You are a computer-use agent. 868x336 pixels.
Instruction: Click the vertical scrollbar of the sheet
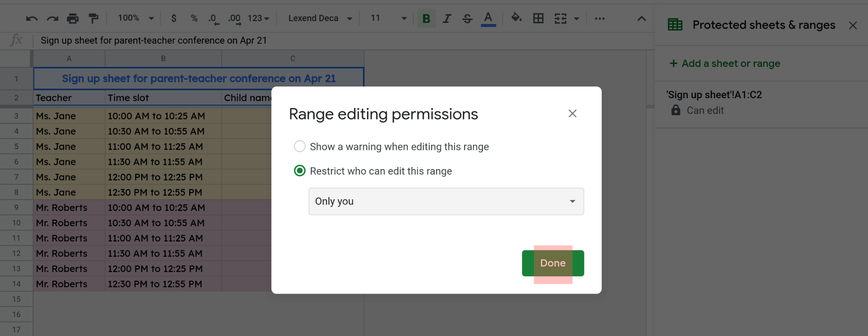(x=651, y=193)
